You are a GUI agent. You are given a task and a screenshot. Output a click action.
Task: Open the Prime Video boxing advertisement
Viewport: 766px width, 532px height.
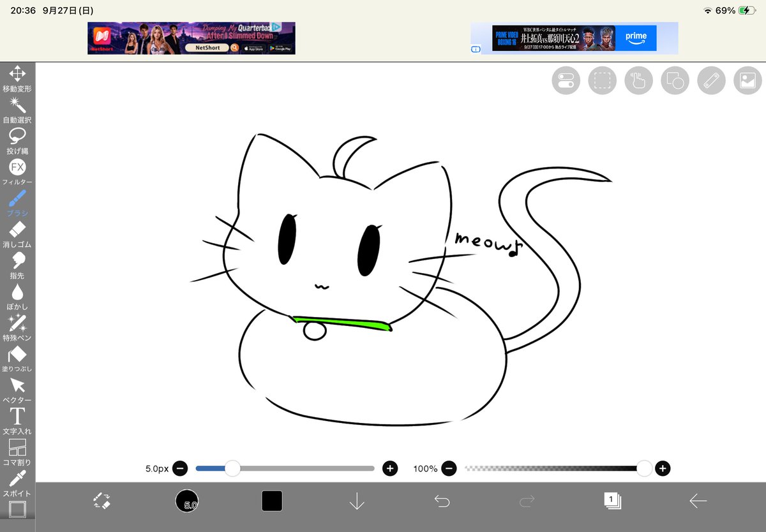(x=574, y=38)
